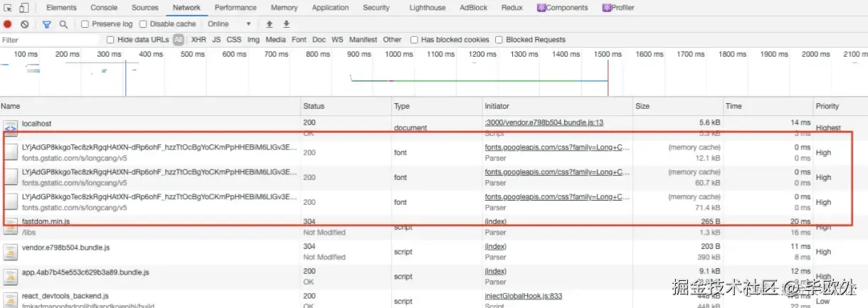Image resolution: width=868 pixels, height=308 pixels.
Task: Open the Performance tab
Action: [235, 8]
